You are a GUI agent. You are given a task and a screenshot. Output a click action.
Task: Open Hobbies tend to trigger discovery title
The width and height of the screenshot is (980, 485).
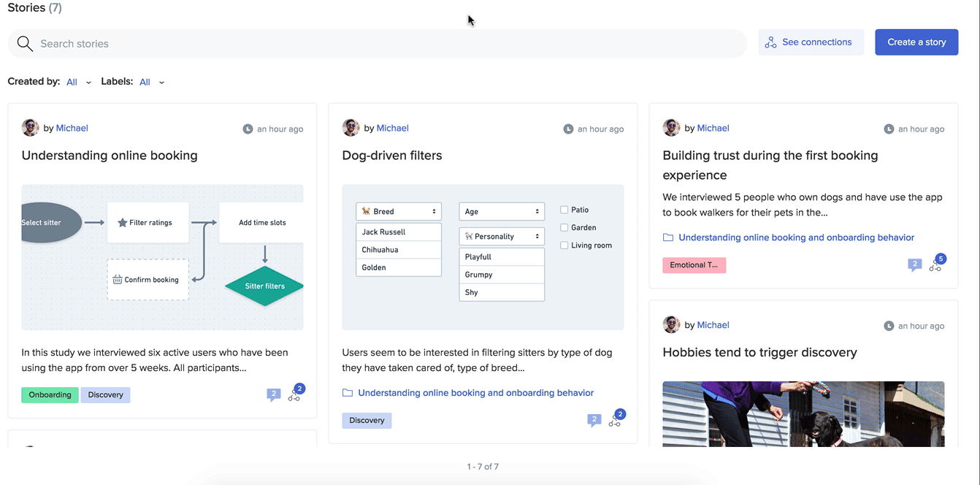click(x=759, y=353)
